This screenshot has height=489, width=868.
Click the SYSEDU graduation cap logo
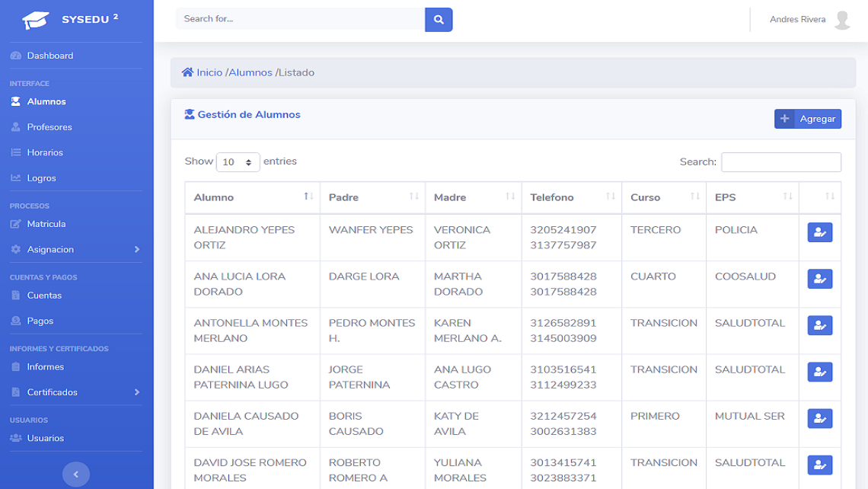click(36, 20)
